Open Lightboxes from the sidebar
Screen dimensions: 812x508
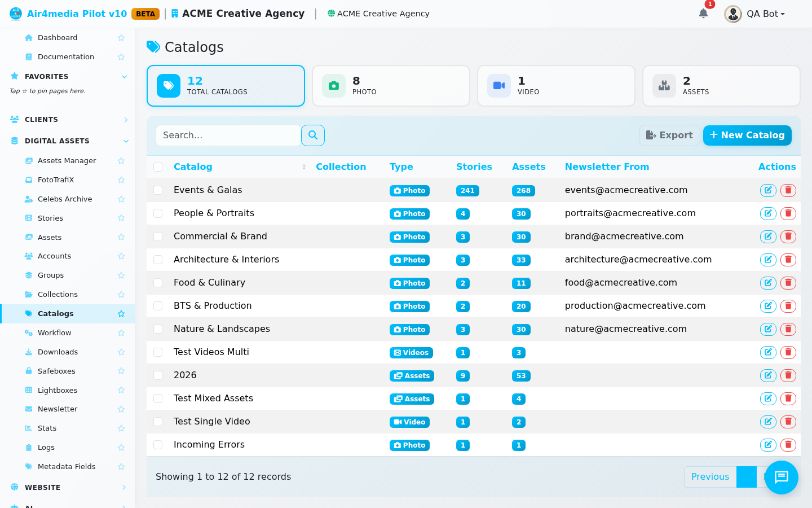(x=58, y=391)
